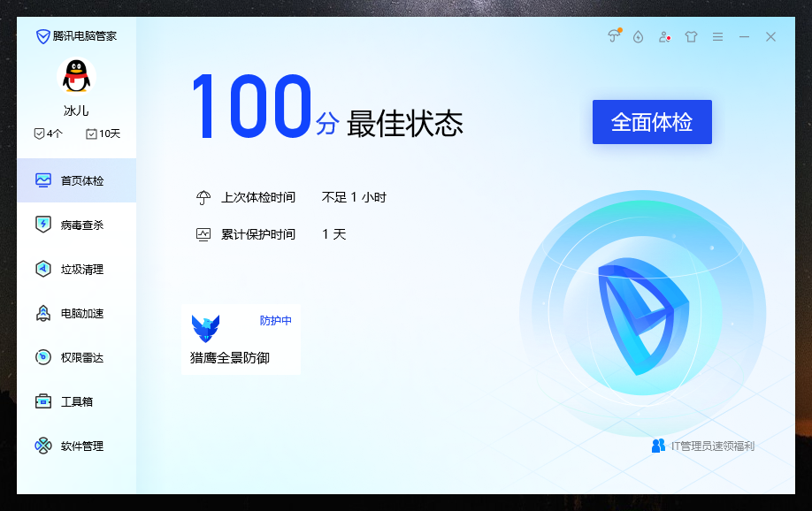812x511 pixels.
Task: Open the hamburger main menu
Action: click(x=717, y=37)
